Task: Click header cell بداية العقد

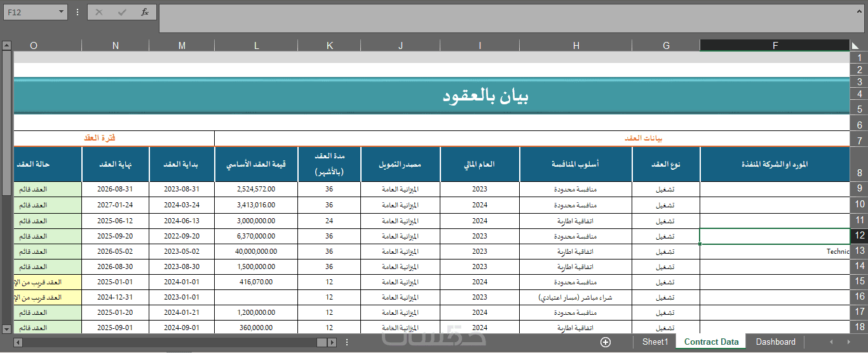Action: pos(182,164)
